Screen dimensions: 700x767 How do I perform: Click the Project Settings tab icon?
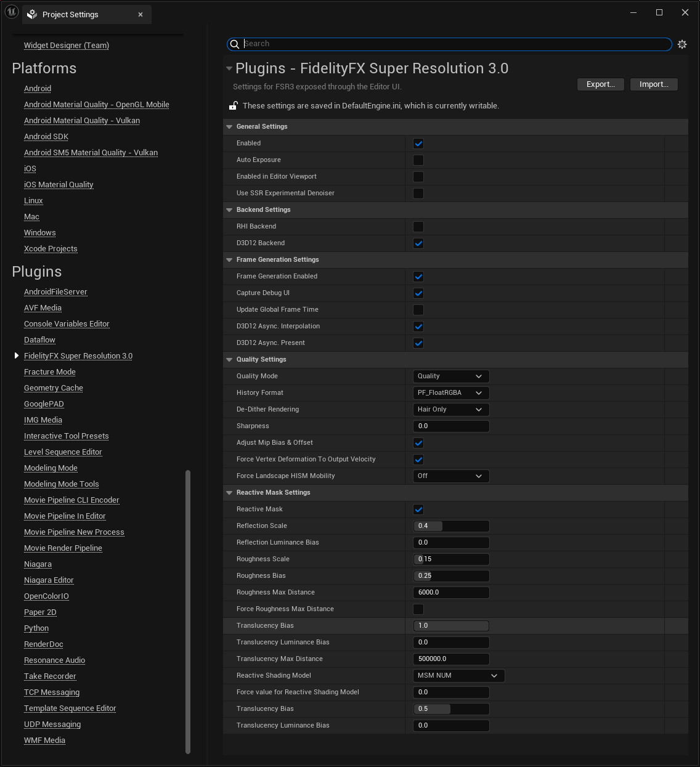(32, 14)
